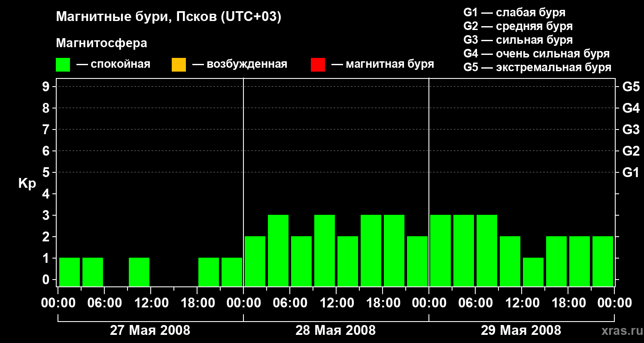
Task: Click the 18:00 time label for 27 Мая
Action: pos(197,303)
